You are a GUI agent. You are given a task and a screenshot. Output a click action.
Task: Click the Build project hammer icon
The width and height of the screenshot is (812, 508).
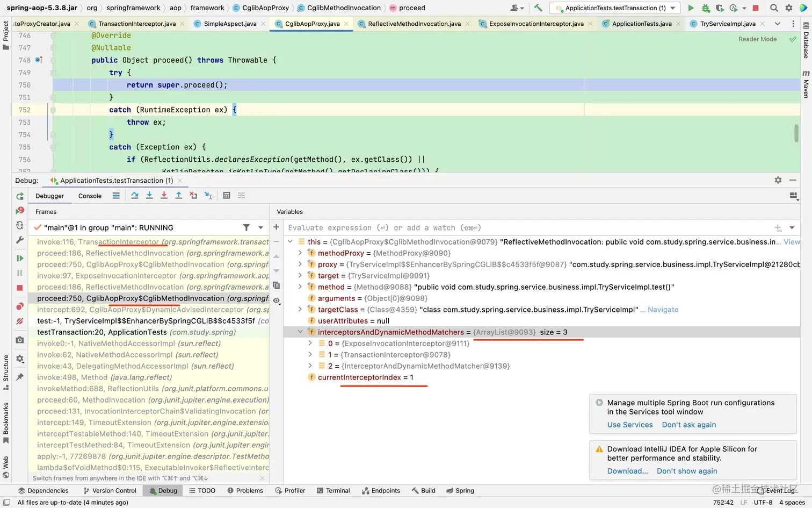(538, 8)
